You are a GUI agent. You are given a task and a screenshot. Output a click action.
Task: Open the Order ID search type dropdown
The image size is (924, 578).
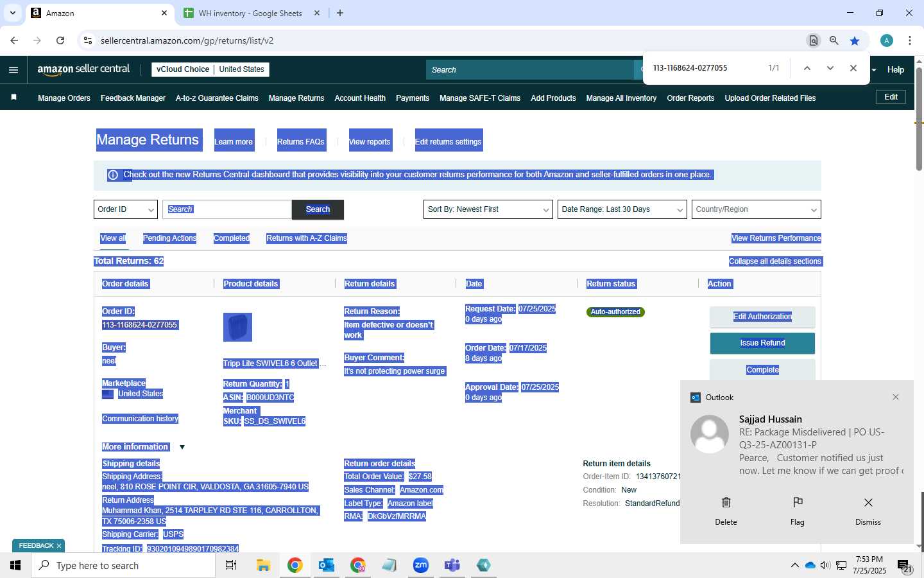coord(126,209)
